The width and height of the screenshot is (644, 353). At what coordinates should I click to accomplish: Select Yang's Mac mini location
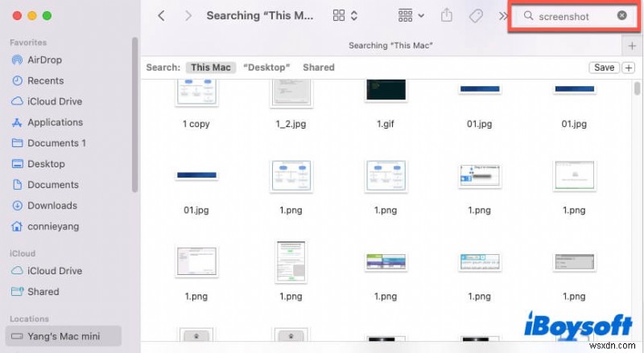click(64, 336)
